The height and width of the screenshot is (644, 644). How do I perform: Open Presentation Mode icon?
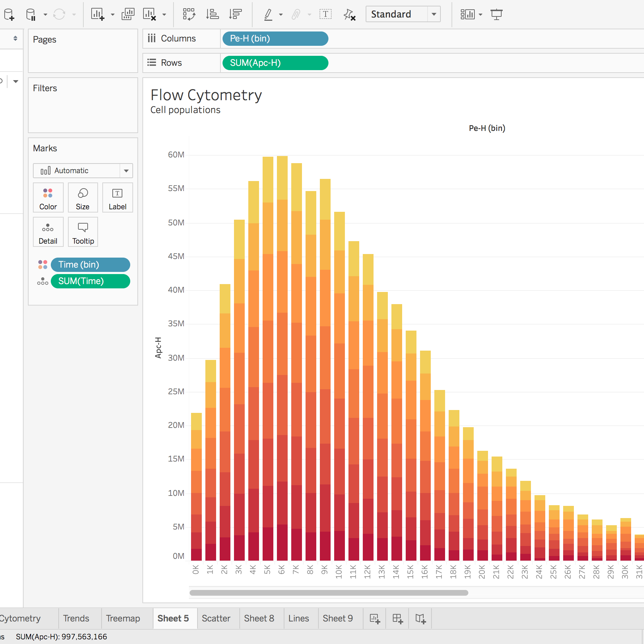[496, 14]
